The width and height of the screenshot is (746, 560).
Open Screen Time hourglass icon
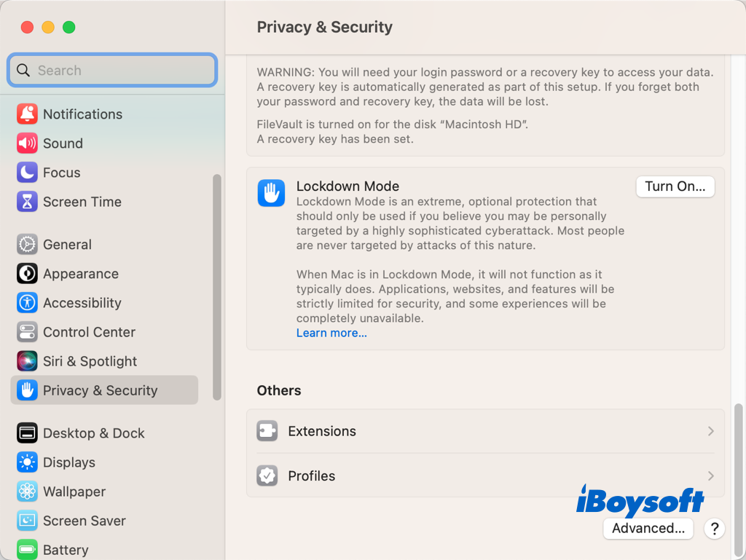27,201
